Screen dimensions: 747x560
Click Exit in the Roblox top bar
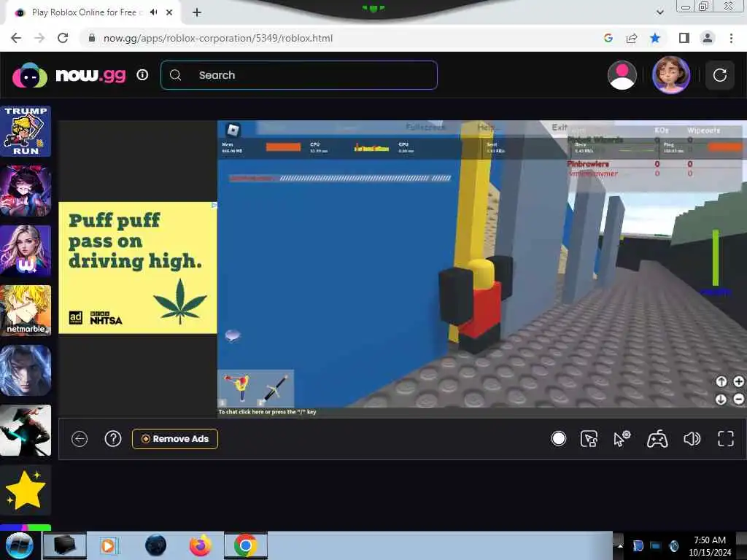(560, 127)
